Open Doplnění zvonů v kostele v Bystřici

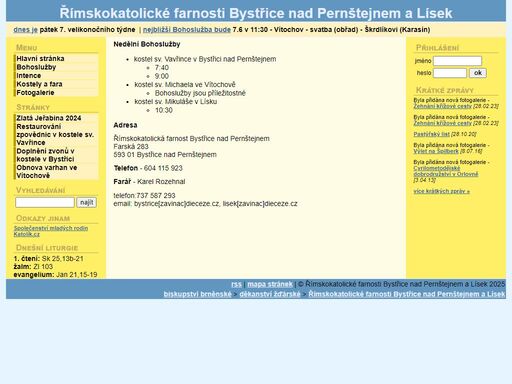point(57,155)
